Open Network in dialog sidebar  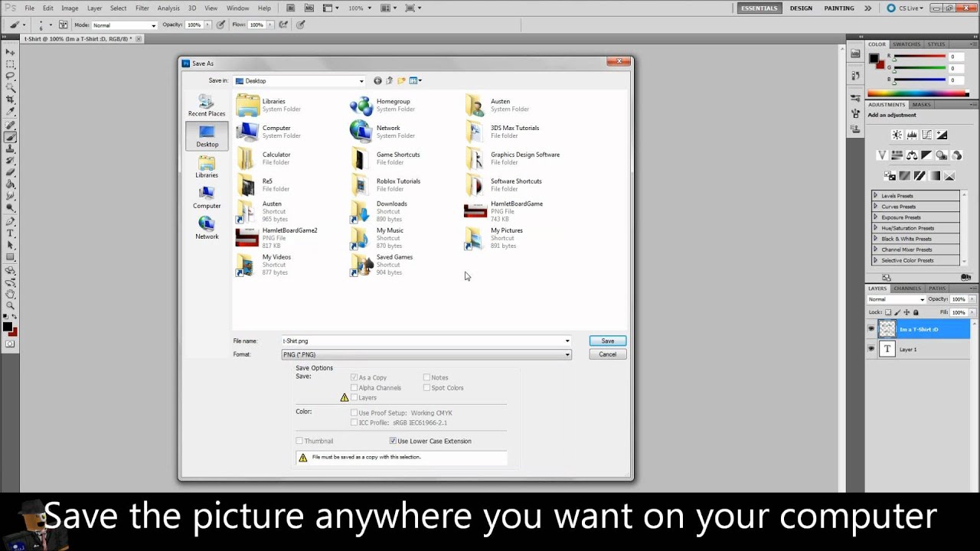click(x=207, y=228)
